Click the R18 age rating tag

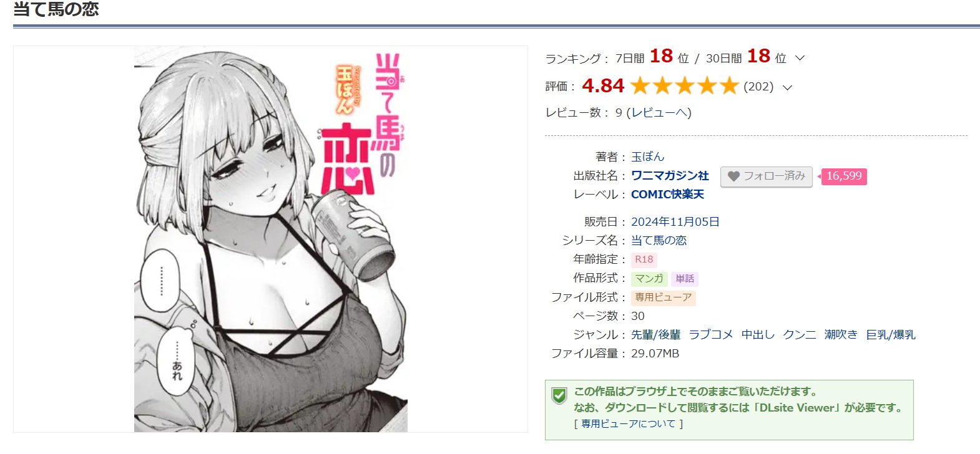(644, 259)
